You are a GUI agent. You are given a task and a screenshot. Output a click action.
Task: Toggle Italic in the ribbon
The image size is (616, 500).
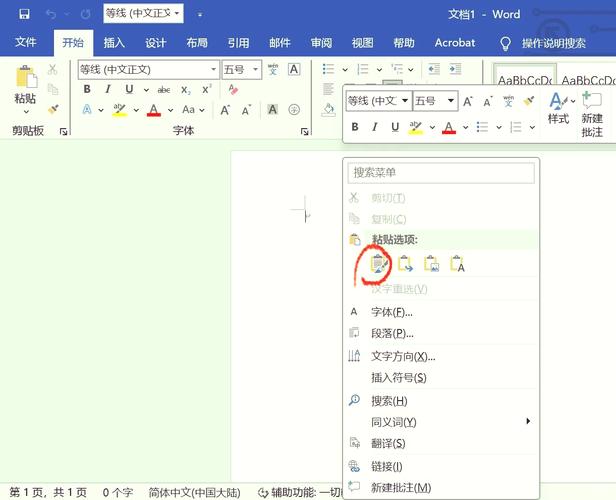click(108, 90)
